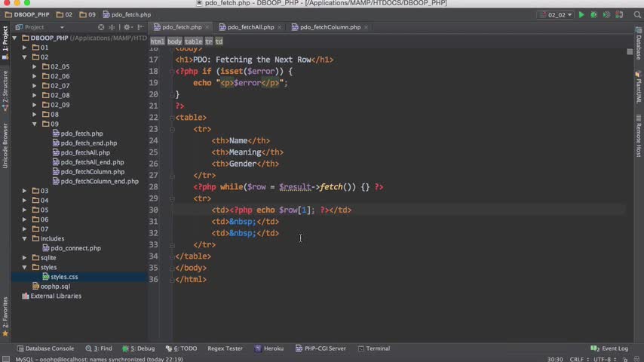The height and width of the screenshot is (362, 644).
Task: Open pdo_fetch.php in project tree
Action: coord(78,133)
